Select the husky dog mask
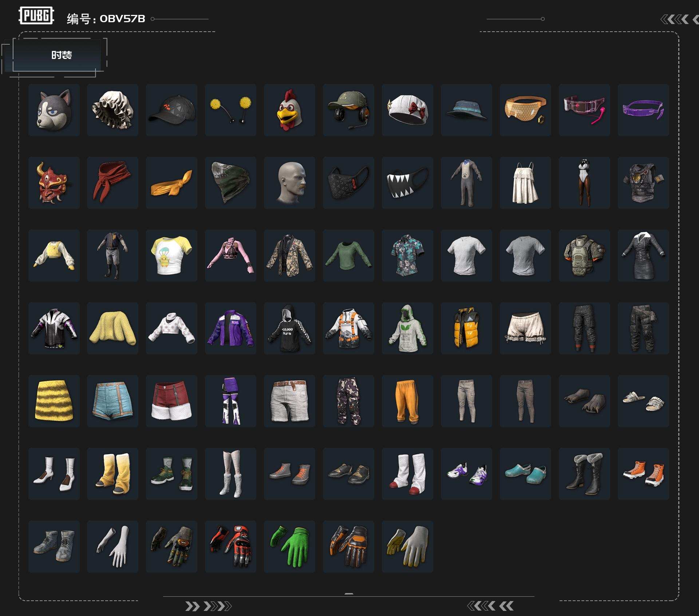This screenshot has height=616, width=699. click(54, 110)
